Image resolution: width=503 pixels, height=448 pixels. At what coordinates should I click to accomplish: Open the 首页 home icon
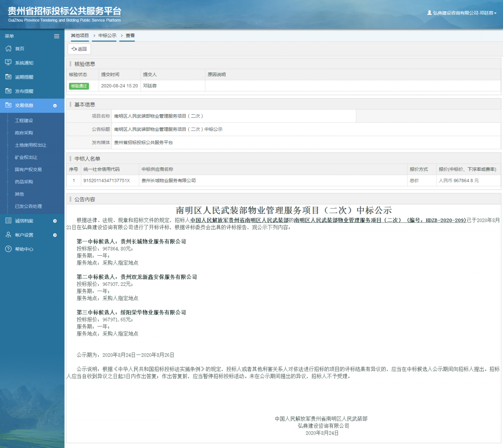click(8, 49)
